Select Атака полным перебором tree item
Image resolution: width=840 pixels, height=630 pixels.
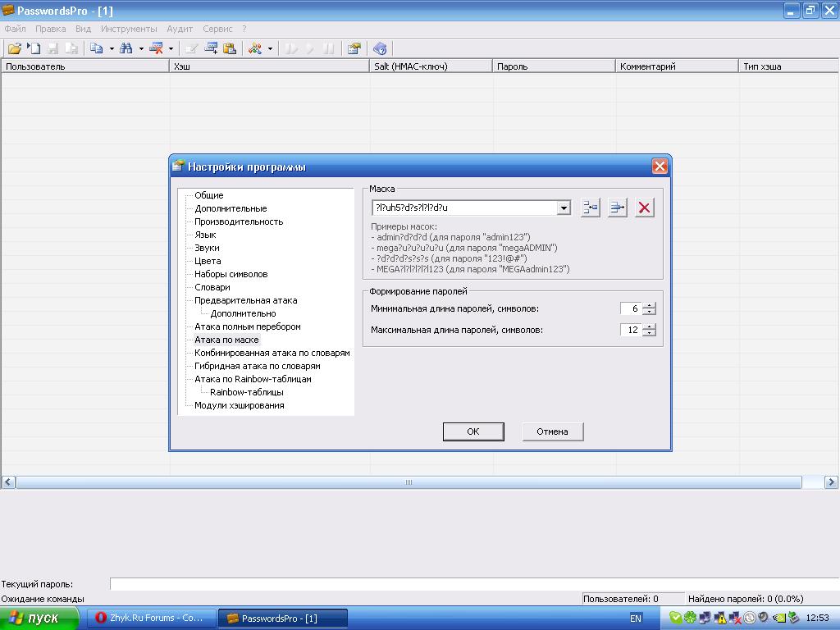pyautogui.click(x=248, y=326)
